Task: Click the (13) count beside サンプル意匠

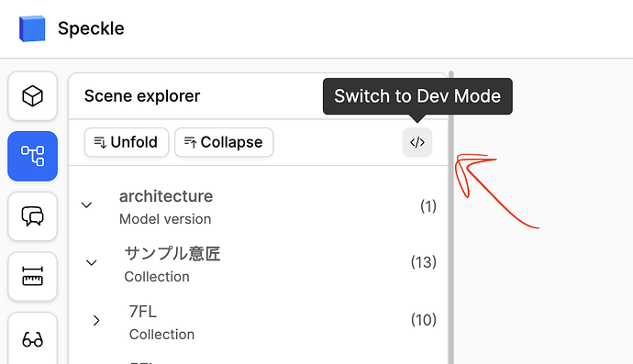Action: pyautogui.click(x=424, y=262)
